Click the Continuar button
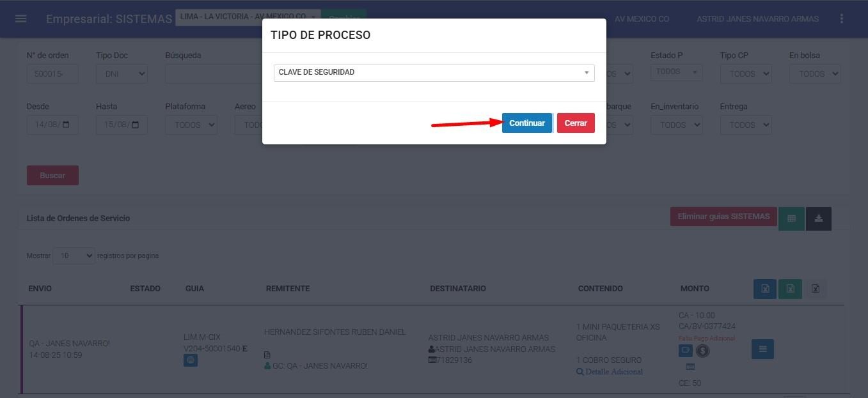 pos(527,123)
